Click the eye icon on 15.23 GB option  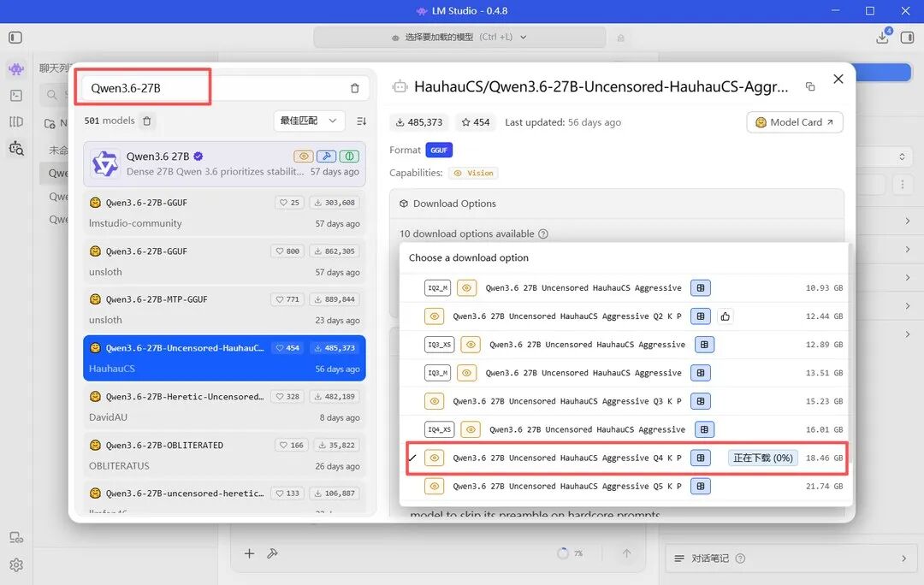point(435,401)
